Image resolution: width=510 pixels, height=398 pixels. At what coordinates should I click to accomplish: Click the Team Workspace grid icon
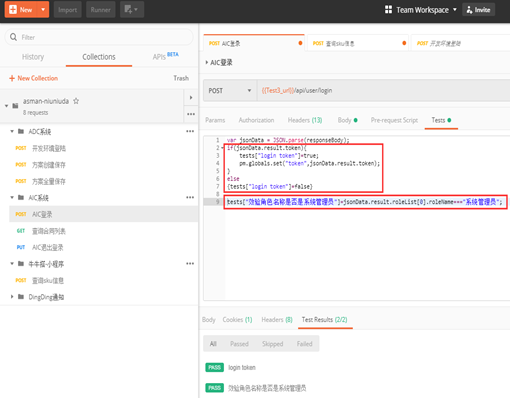[388, 9]
